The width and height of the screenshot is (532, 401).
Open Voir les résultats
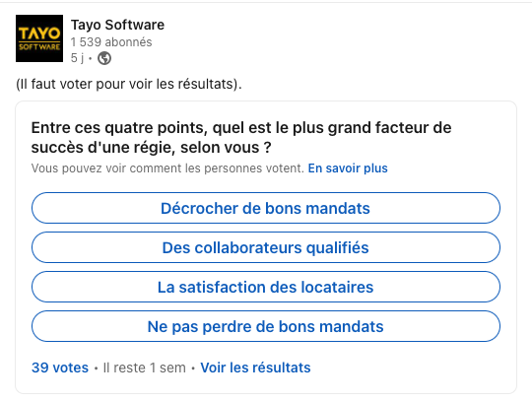click(x=255, y=368)
